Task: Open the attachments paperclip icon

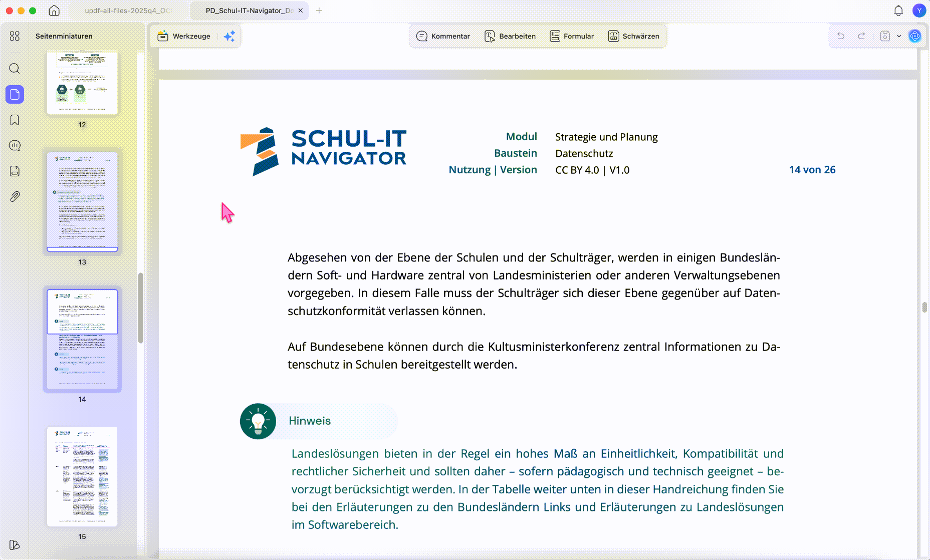Action: 15,196
